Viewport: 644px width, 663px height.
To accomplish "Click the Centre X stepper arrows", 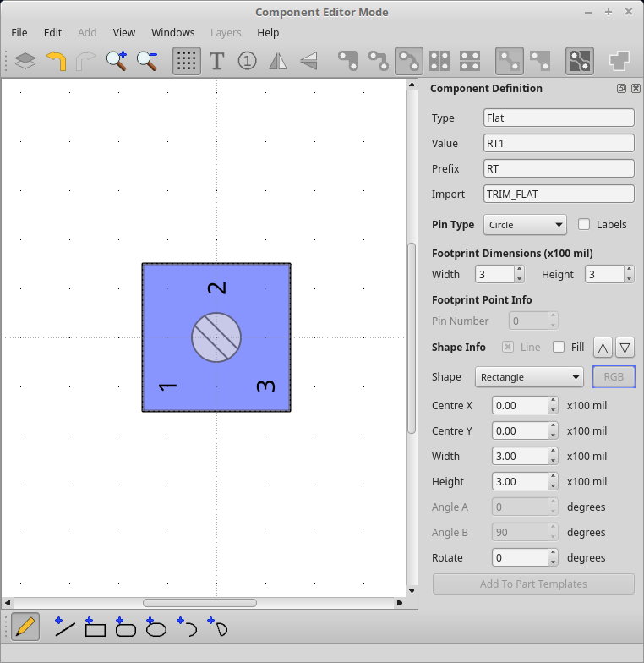I will 553,406.
